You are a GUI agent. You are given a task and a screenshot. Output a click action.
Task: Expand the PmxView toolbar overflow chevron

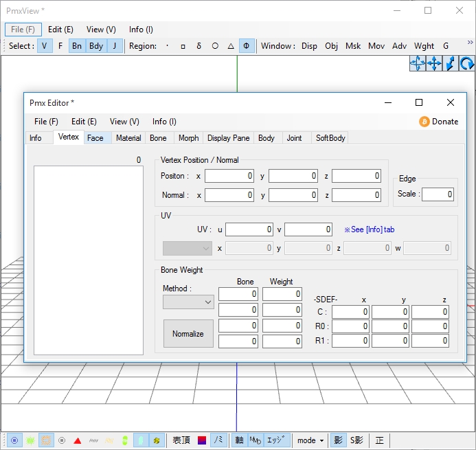point(471,43)
